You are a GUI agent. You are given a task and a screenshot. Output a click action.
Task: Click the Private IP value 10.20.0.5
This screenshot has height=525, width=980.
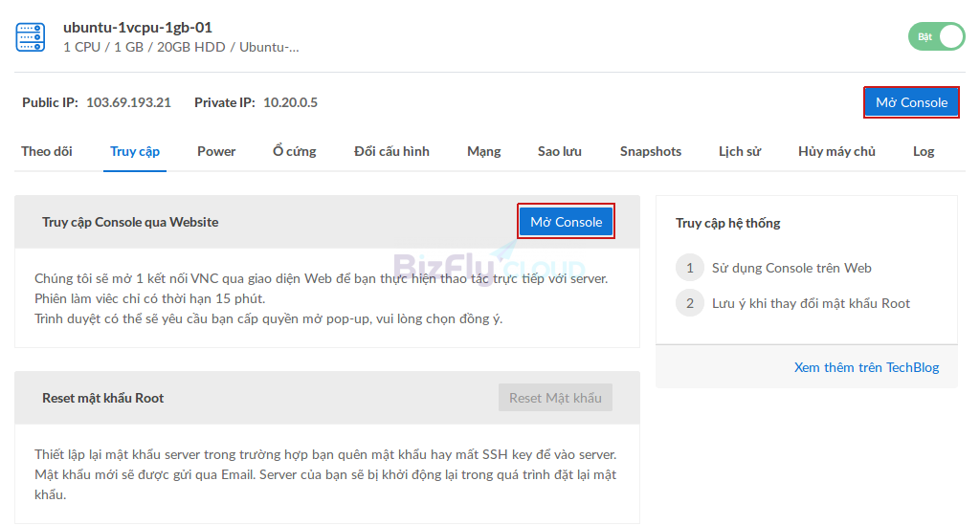click(x=290, y=102)
